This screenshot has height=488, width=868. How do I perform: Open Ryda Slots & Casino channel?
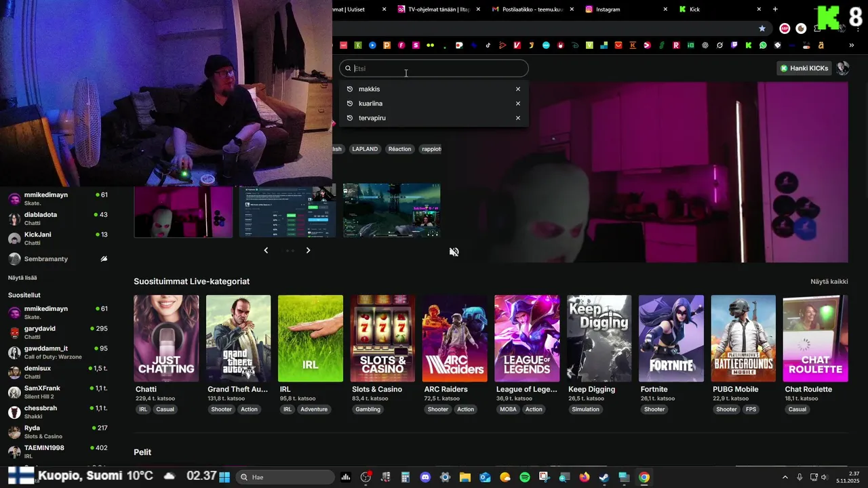point(58,432)
